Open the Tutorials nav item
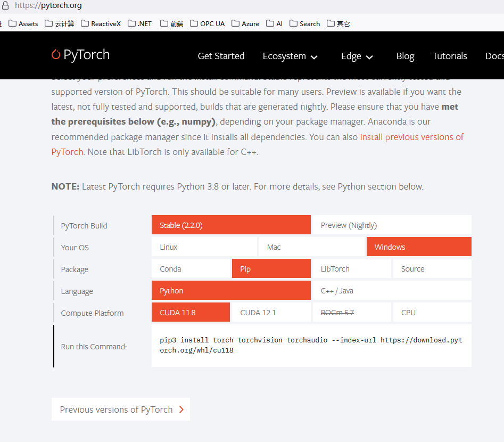The height and width of the screenshot is (442, 504). pos(450,56)
